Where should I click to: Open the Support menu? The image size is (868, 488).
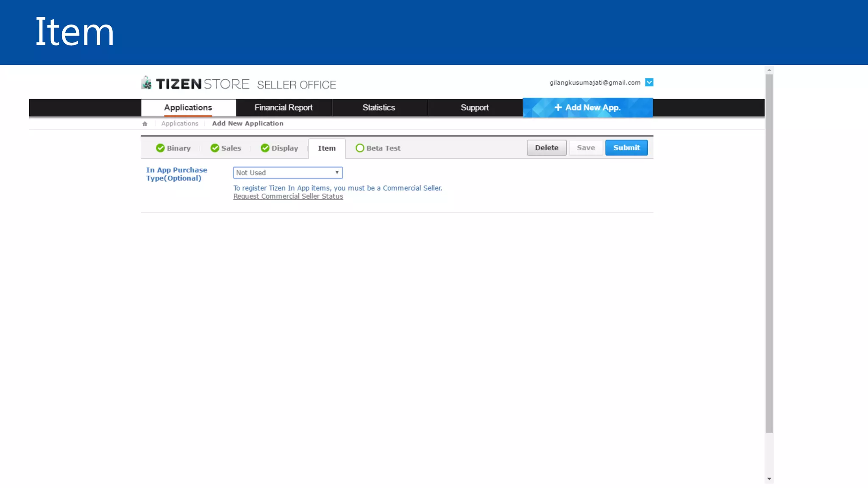(x=474, y=108)
